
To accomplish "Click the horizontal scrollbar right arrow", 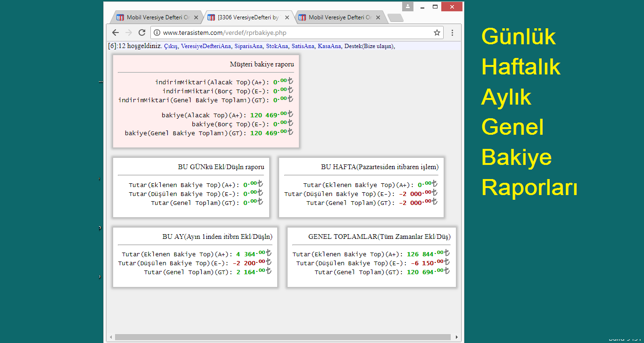I will pyautogui.click(x=456, y=337).
